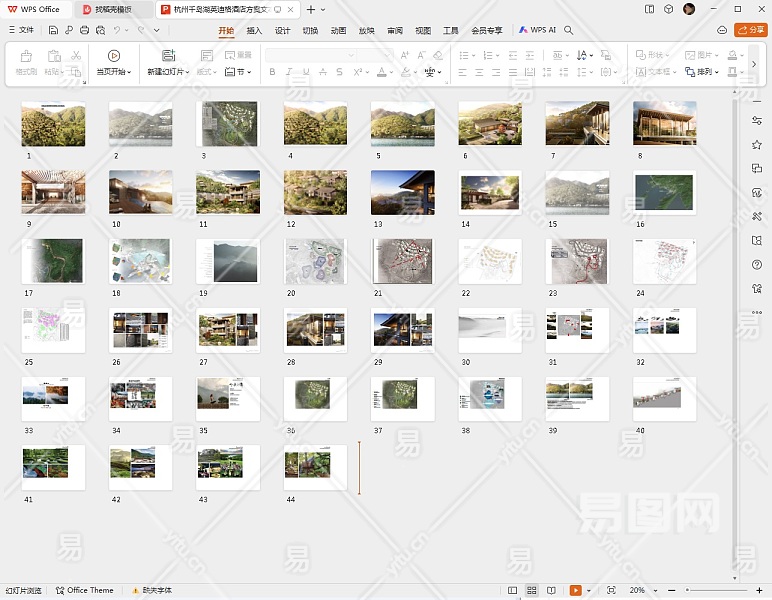Open the 插入 ribbon tab
This screenshot has height=600, width=772.
click(254, 31)
